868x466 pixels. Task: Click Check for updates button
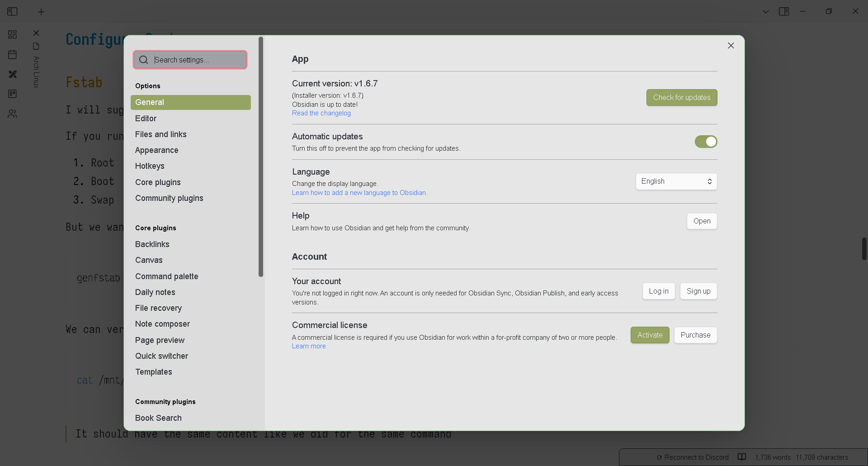(682, 98)
